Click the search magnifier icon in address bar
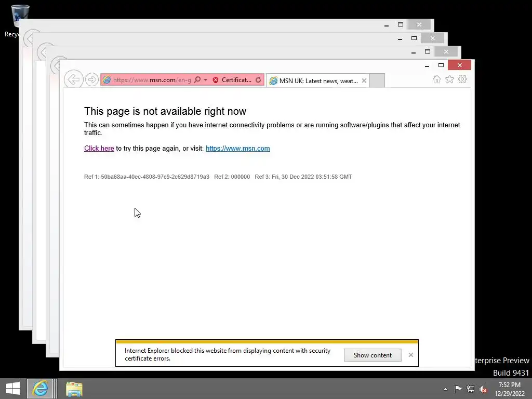Screen dimensions: 532x399 click(197, 79)
